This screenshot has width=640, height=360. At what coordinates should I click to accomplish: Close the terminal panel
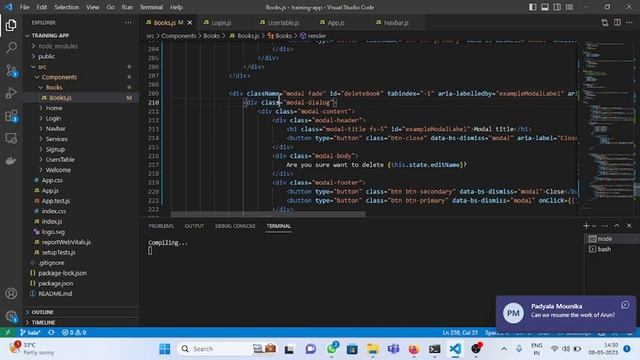coord(629,226)
